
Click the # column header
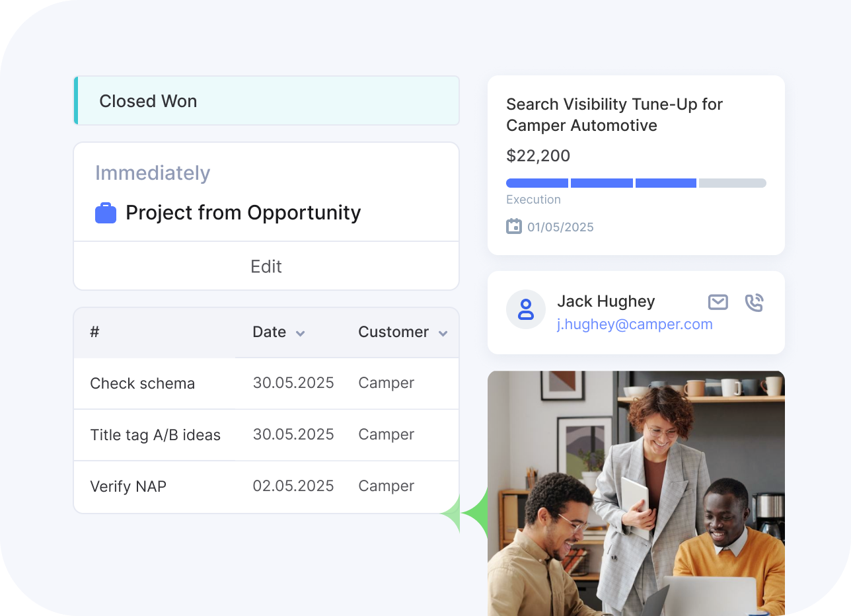pyautogui.click(x=94, y=332)
